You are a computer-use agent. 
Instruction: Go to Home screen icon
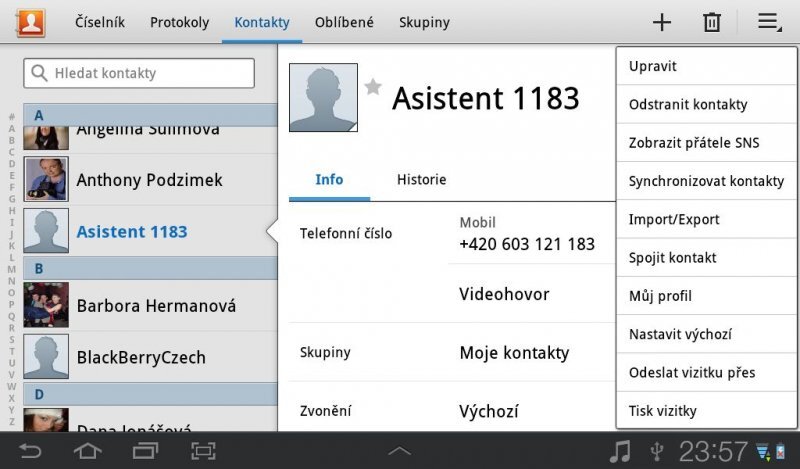click(x=87, y=451)
